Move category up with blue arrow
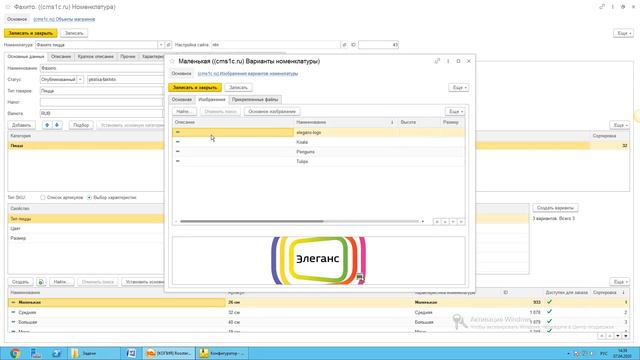The image size is (640, 360). click(x=47, y=125)
